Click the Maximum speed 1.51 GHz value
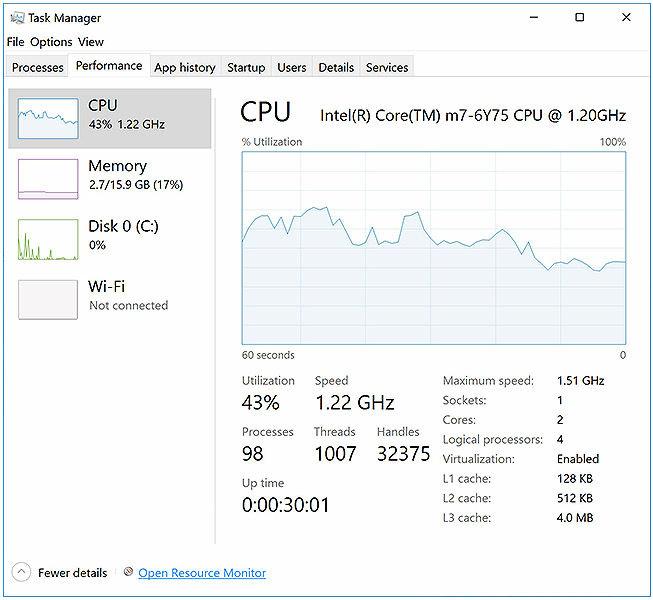 pyautogui.click(x=581, y=381)
